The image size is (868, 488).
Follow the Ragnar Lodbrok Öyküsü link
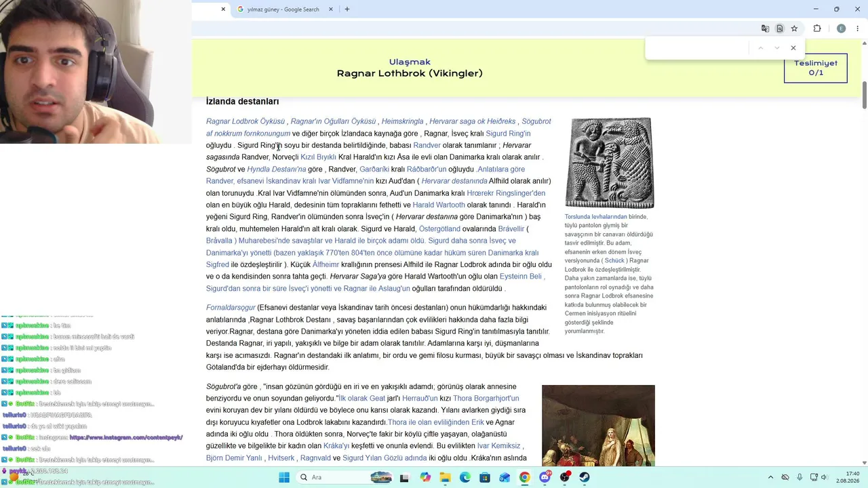(245, 121)
